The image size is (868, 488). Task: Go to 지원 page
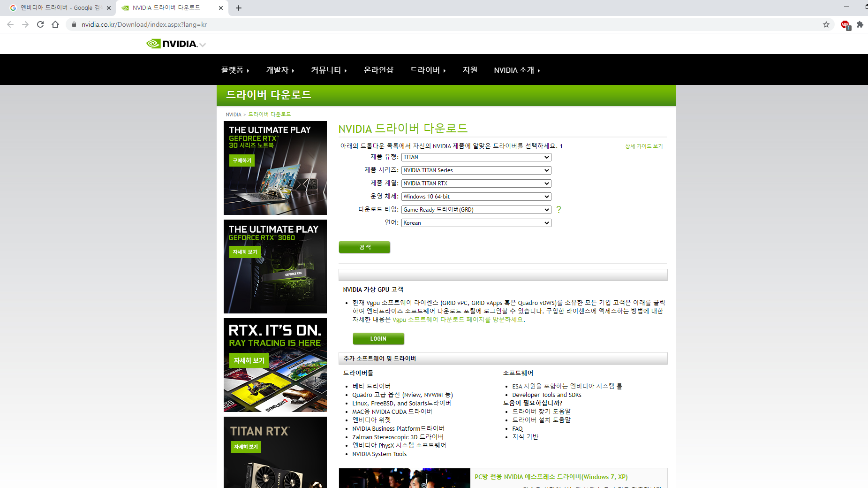click(470, 70)
